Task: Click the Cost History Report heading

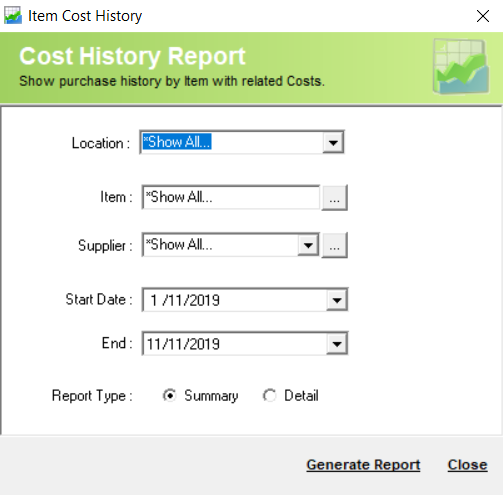Action: [132, 56]
